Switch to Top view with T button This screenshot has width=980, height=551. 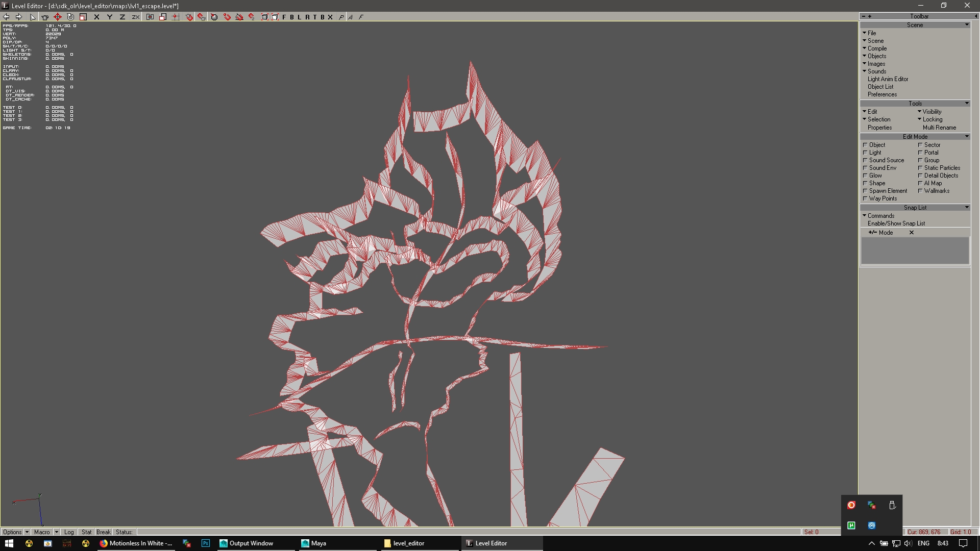315,17
